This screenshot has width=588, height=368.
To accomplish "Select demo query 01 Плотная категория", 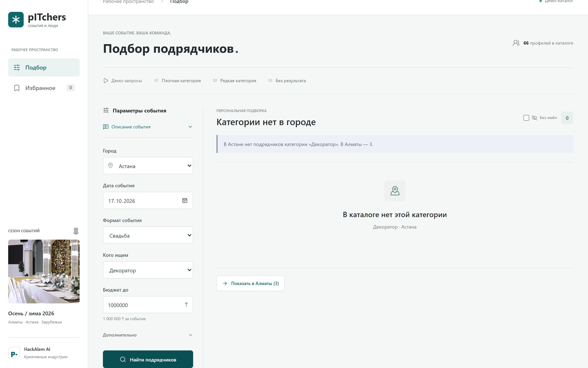I will (x=178, y=81).
